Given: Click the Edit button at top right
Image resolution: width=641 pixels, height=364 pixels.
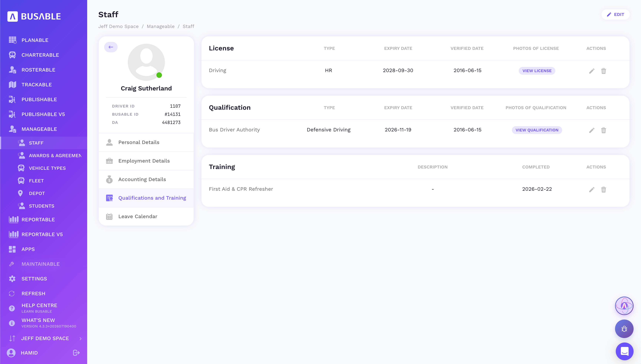Looking at the screenshot, I should 615,14.
